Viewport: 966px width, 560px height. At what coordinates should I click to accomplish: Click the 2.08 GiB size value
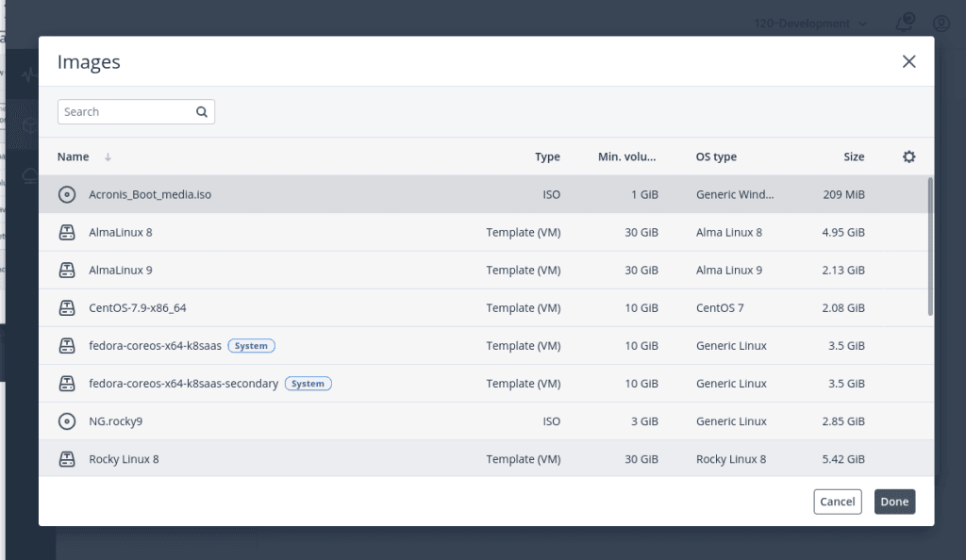(x=842, y=307)
